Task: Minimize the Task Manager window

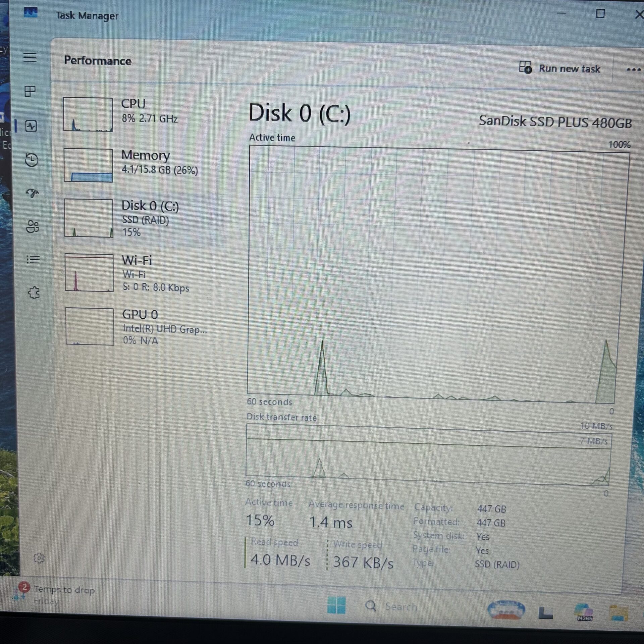Action: (561, 13)
